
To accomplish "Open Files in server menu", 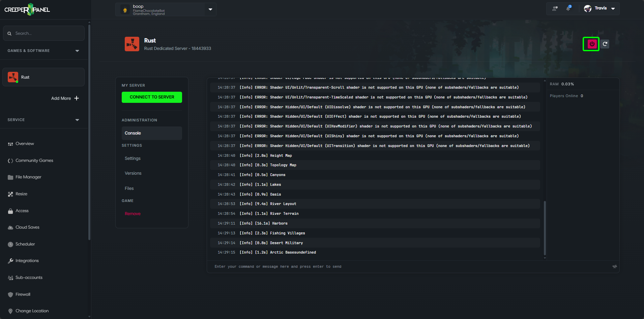I will [x=129, y=188].
